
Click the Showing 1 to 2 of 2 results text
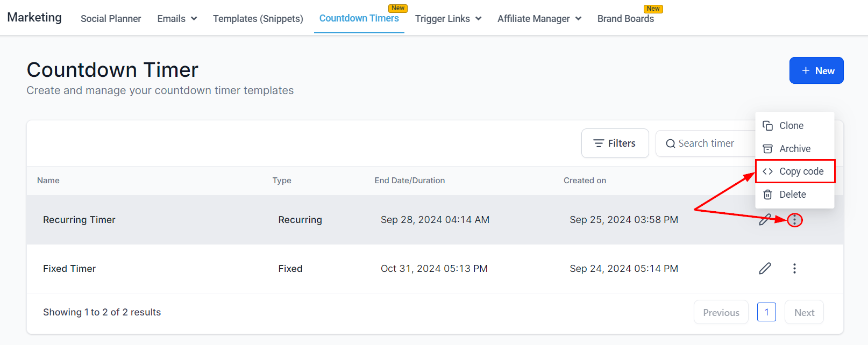coord(102,312)
